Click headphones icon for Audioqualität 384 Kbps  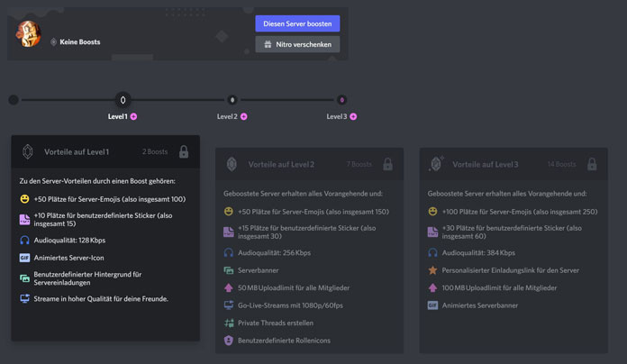click(432, 252)
